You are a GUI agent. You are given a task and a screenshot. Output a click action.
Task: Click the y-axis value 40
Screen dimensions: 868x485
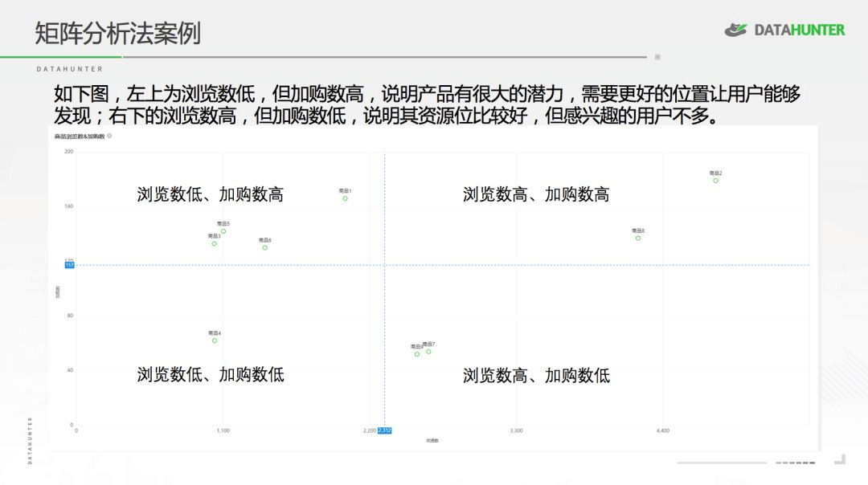(x=70, y=370)
